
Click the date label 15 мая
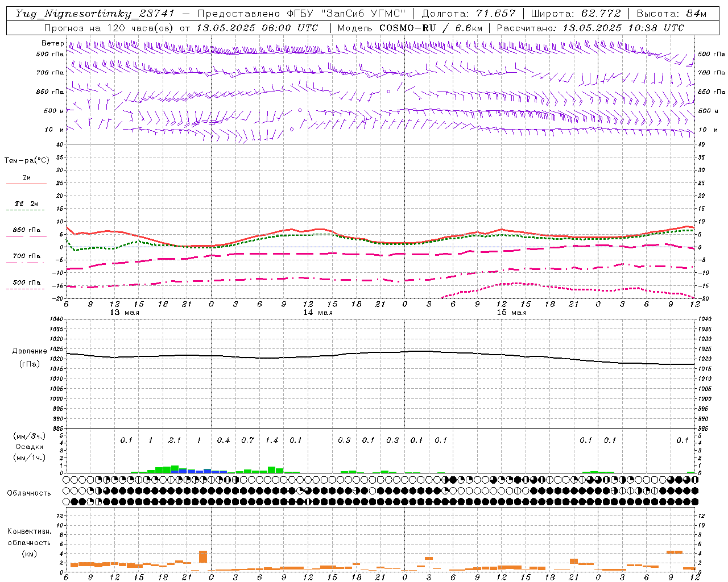click(511, 313)
